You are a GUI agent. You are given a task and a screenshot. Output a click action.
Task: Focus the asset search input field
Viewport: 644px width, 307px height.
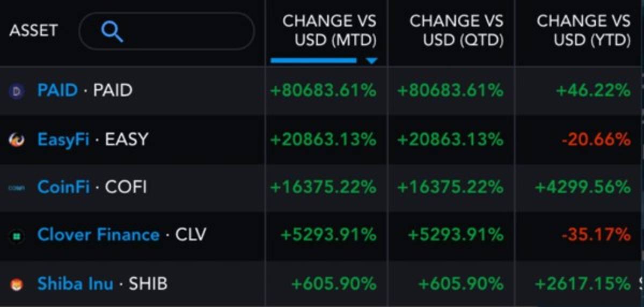[182, 32]
